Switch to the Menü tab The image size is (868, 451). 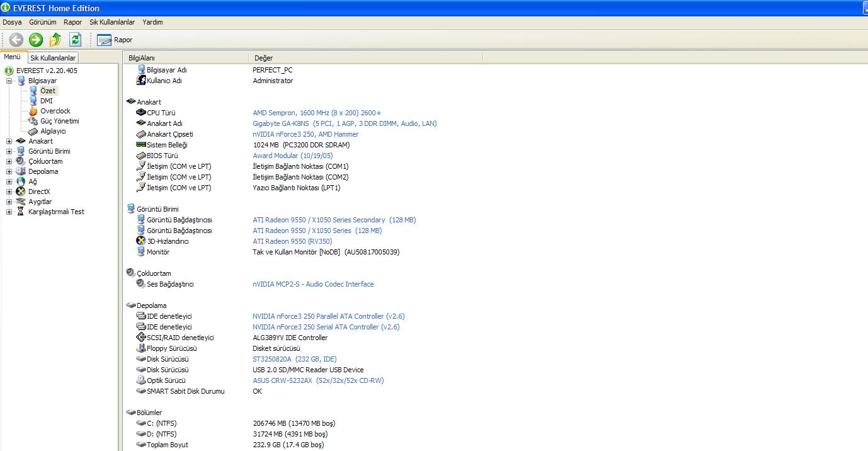pyautogui.click(x=13, y=57)
